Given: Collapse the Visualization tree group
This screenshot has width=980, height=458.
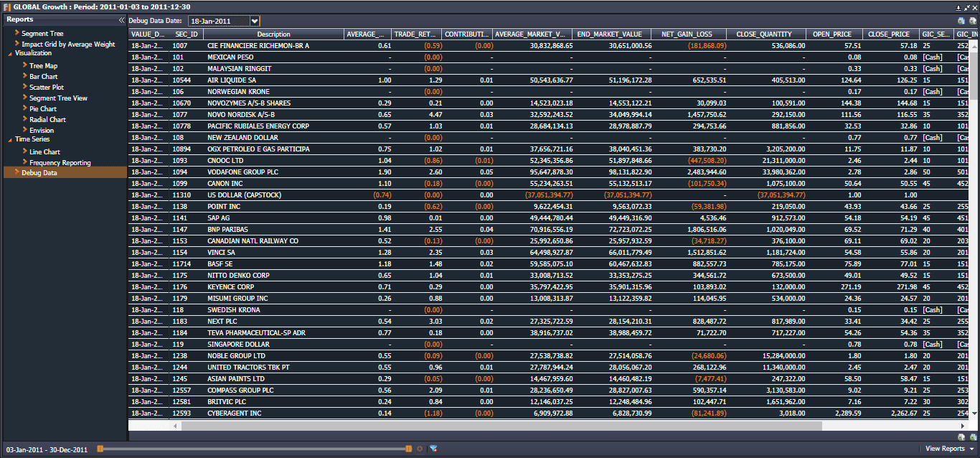Looking at the screenshot, I should pyautogui.click(x=9, y=53).
